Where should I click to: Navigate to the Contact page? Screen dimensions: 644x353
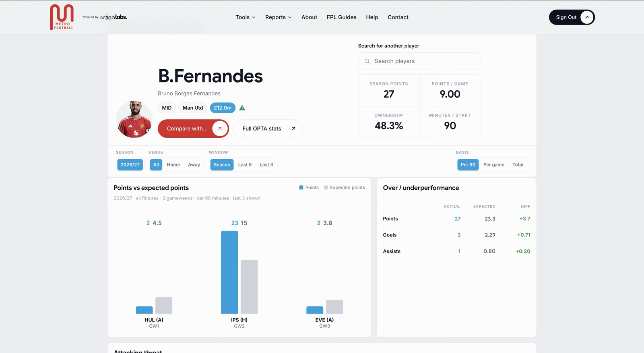398,17
